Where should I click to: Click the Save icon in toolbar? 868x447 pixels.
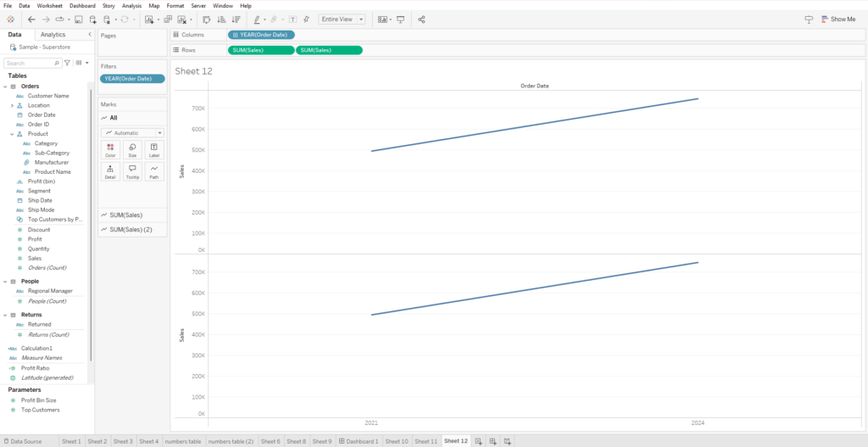pyautogui.click(x=79, y=20)
